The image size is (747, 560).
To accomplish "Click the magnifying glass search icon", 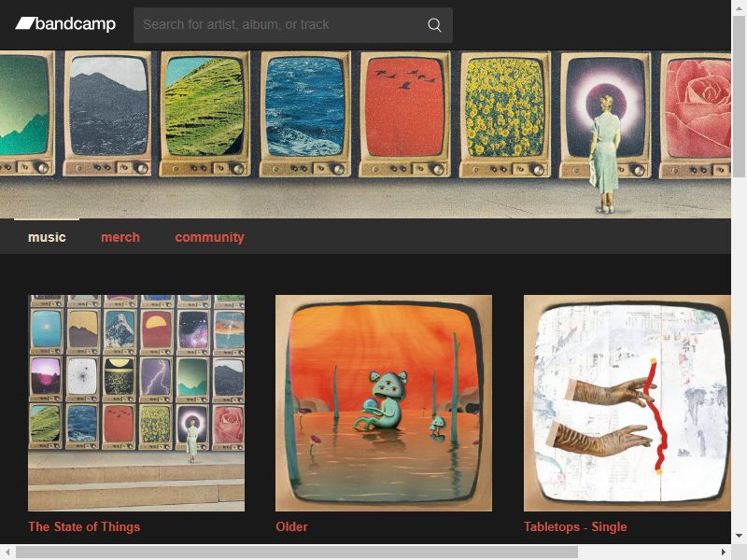I will coord(434,25).
